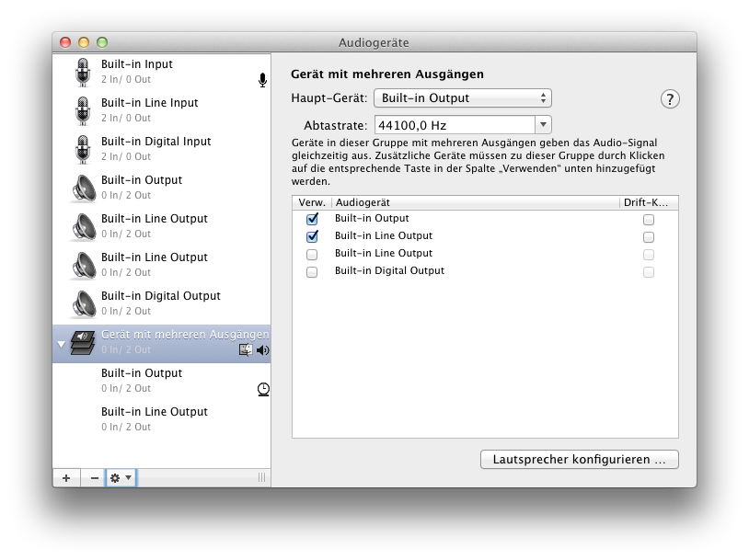The image size is (749, 560).
Task: Select the Built-in Input device in sidebar
Action: pos(161,72)
